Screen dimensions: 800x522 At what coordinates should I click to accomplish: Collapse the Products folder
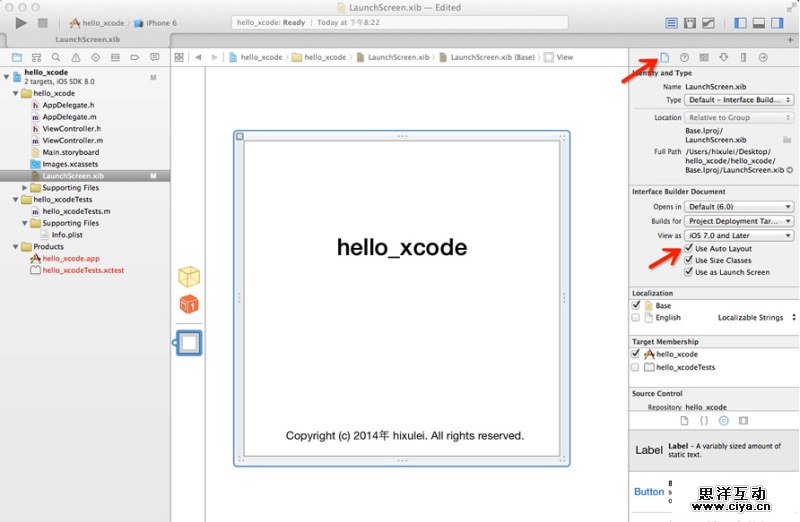click(14, 246)
